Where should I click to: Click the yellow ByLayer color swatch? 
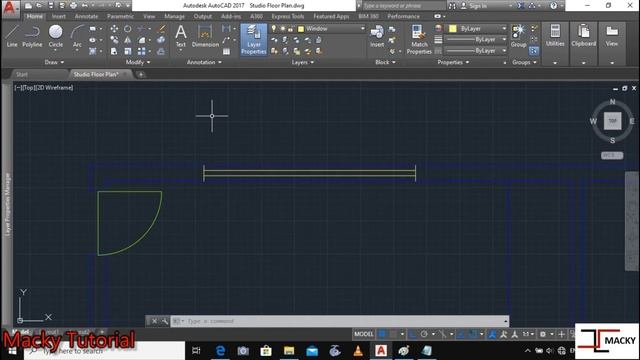click(453, 29)
